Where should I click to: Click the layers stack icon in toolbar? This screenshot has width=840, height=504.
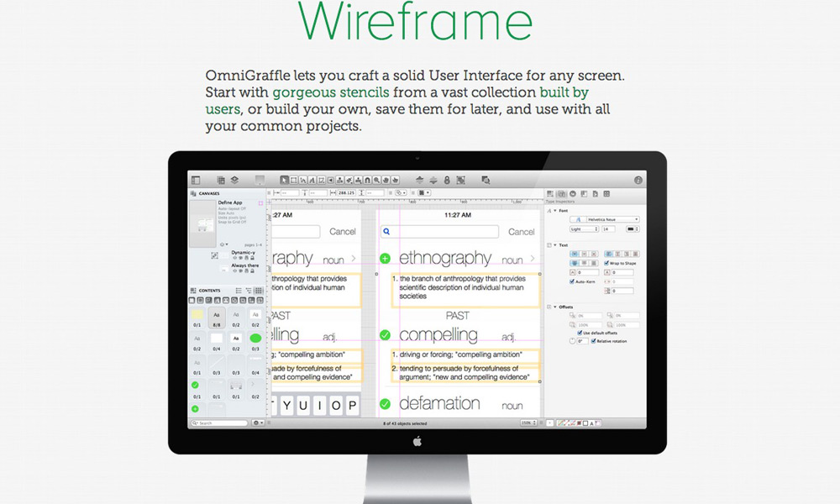pos(234,180)
